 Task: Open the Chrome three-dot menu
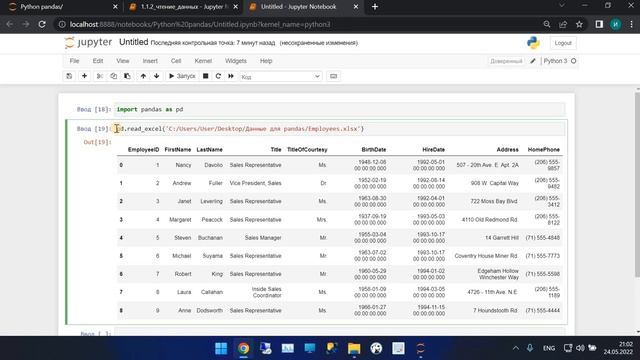point(631,24)
